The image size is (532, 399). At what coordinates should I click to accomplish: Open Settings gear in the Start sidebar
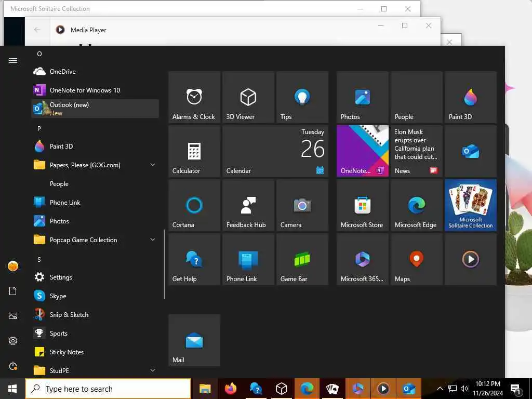click(13, 341)
